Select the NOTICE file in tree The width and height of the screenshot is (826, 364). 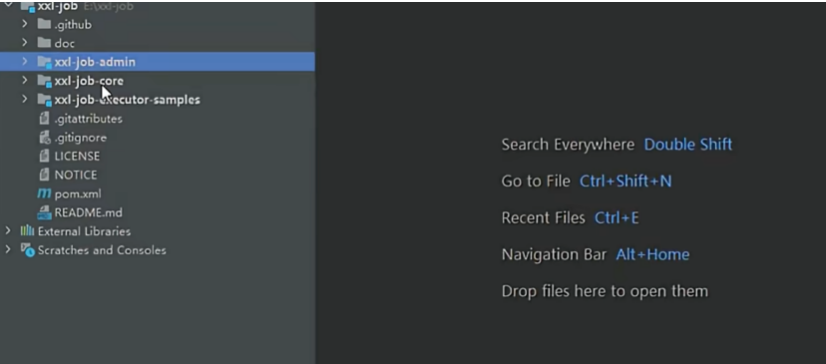(x=75, y=175)
